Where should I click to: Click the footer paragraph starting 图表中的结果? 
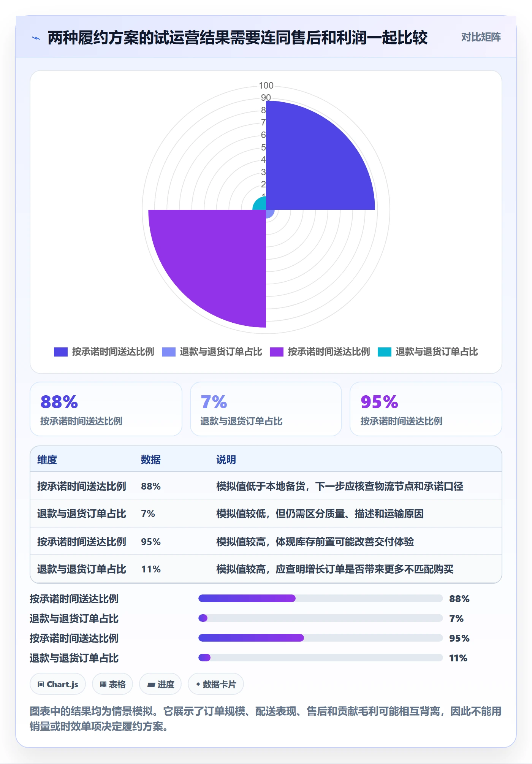point(266,719)
